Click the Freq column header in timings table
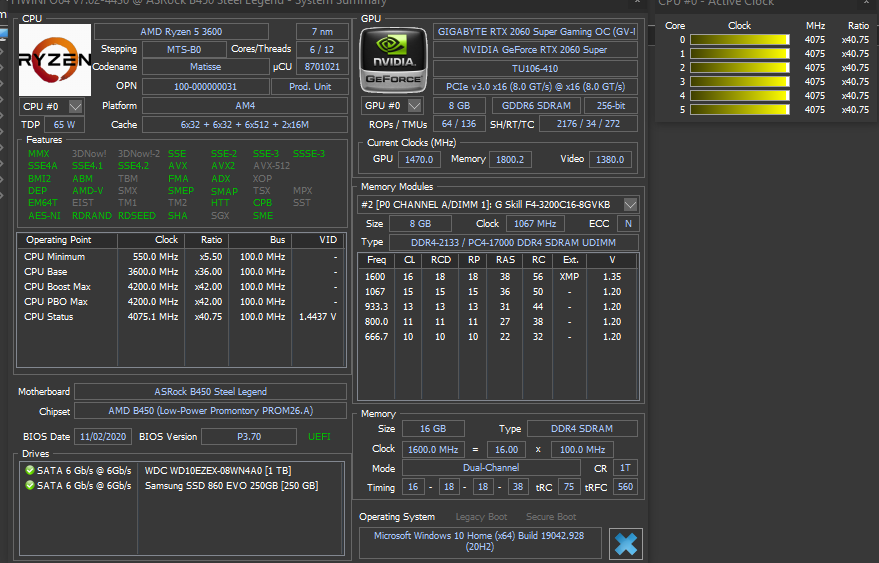The image size is (879, 563). (376, 260)
